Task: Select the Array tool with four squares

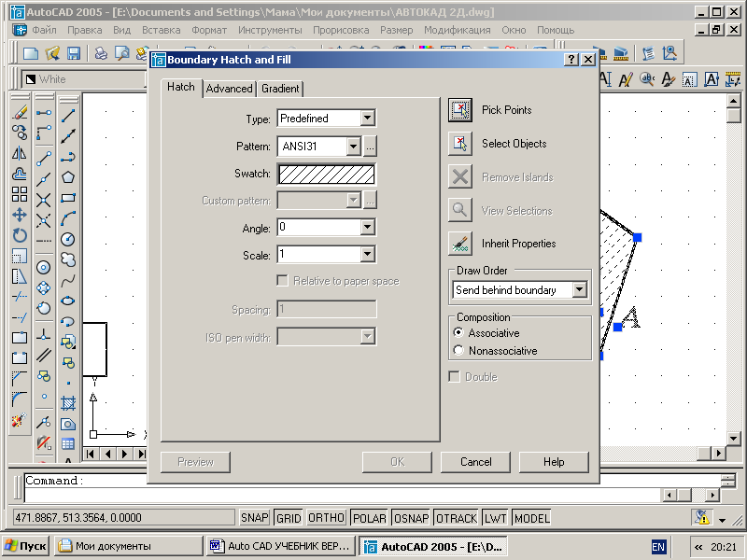Action: coord(20,194)
